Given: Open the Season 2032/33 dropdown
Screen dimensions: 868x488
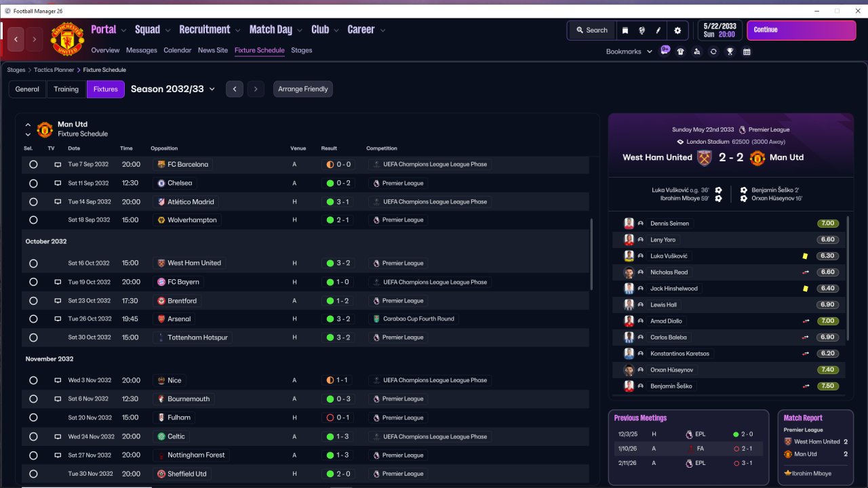Looking at the screenshot, I should 173,89.
